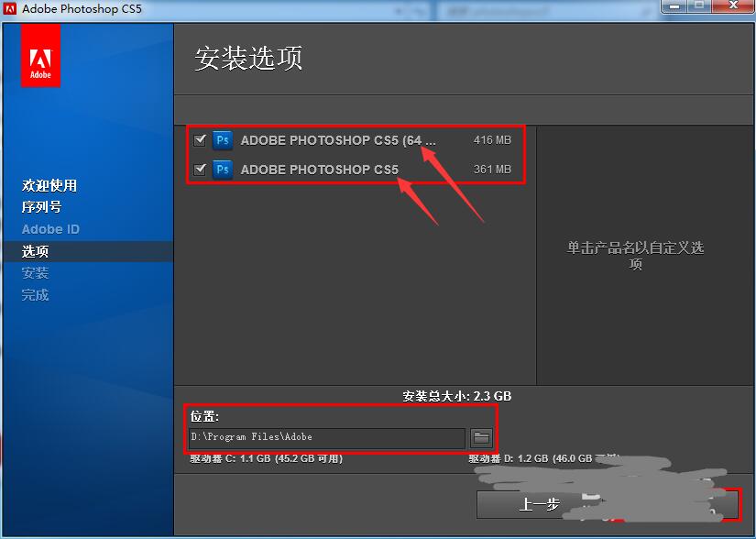Viewport: 756px width, 539px height.
Task: Click the 416 MB size value
Action: [492, 140]
